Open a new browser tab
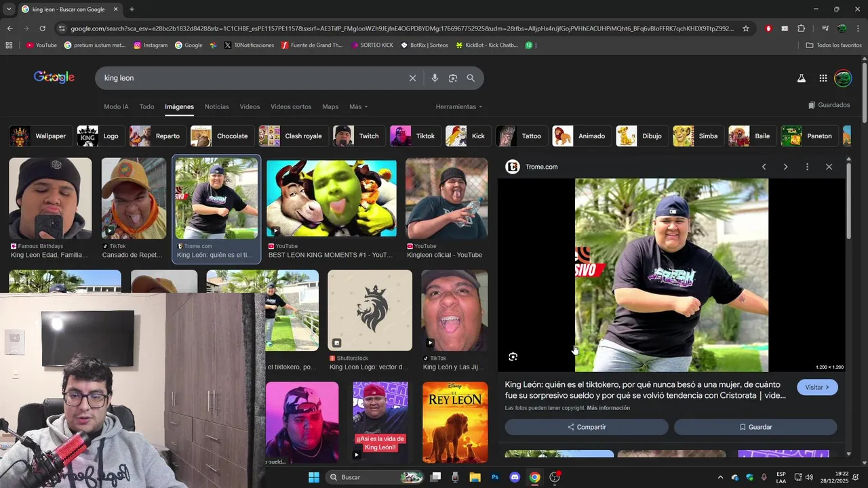868x488 pixels. [x=132, y=9]
